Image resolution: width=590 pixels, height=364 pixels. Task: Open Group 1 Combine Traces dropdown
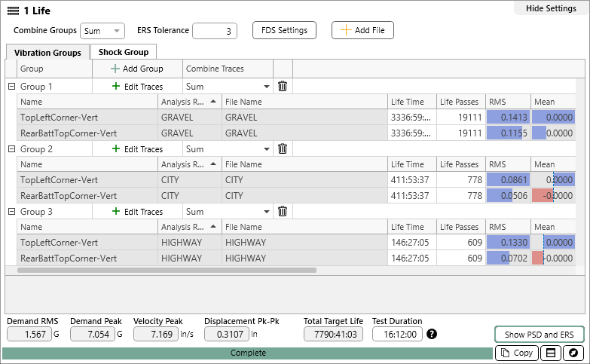click(227, 87)
